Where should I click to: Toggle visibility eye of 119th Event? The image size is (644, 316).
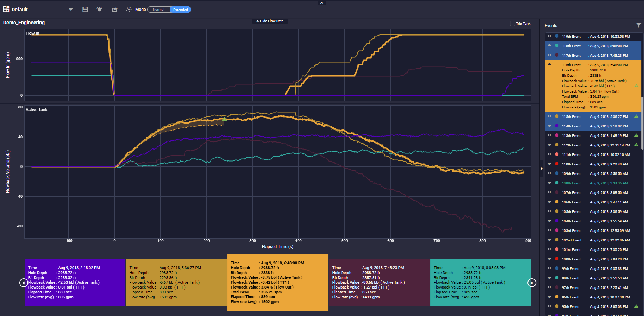tap(549, 36)
